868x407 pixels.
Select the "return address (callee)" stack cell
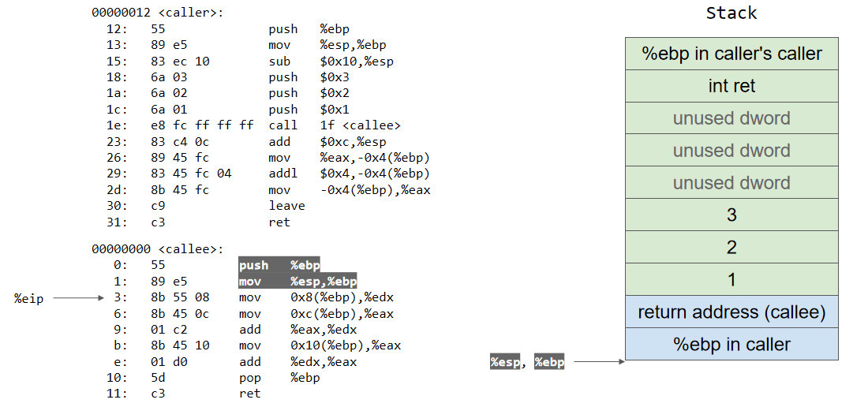(x=731, y=312)
